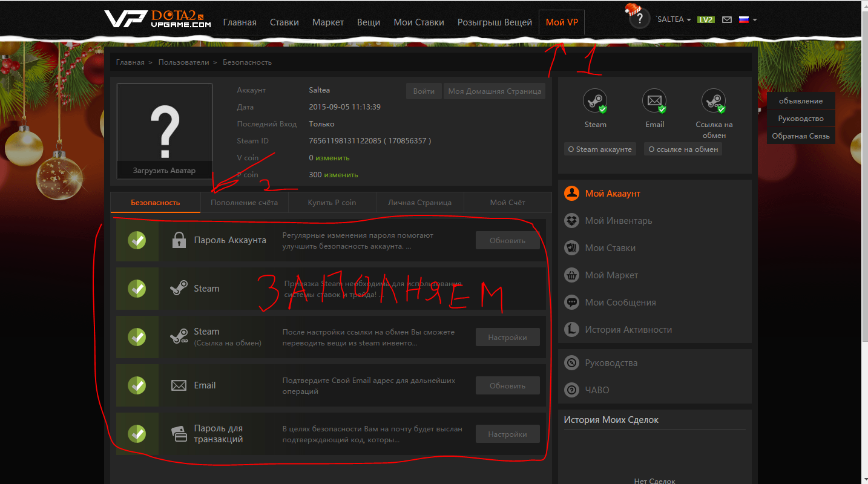Click the green check in Steam binding row
The height and width of the screenshot is (484, 868).
(137, 289)
